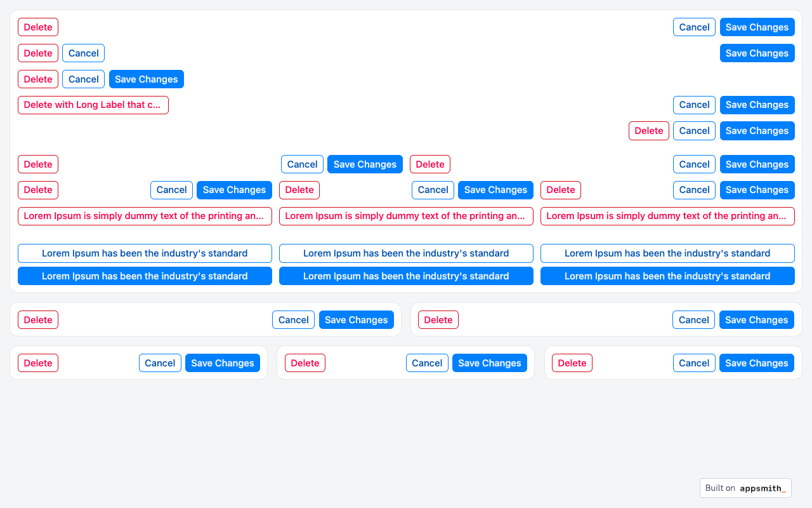Open the "Built on appsmith" badge link
Viewport: 812px width, 508px height.
coord(745,488)
